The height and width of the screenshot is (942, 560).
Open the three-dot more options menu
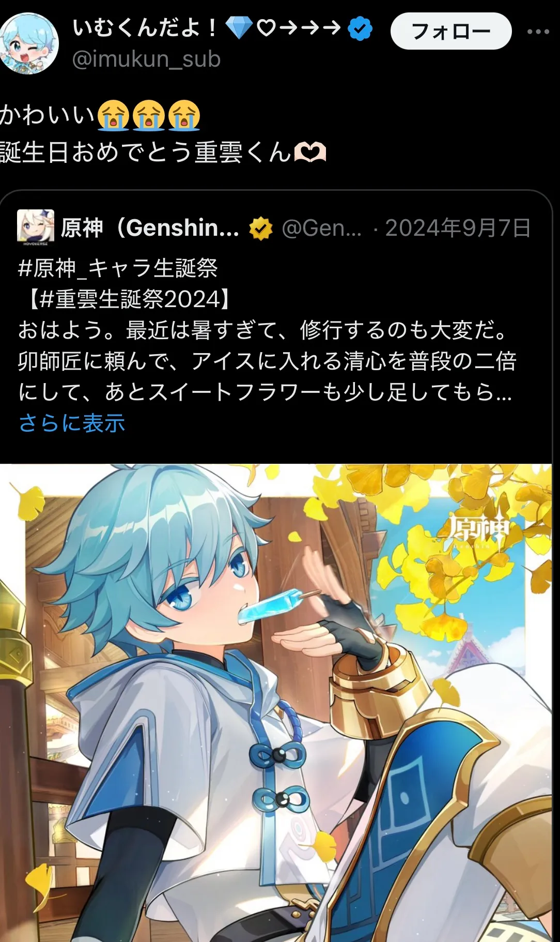(x=538, y=32)
